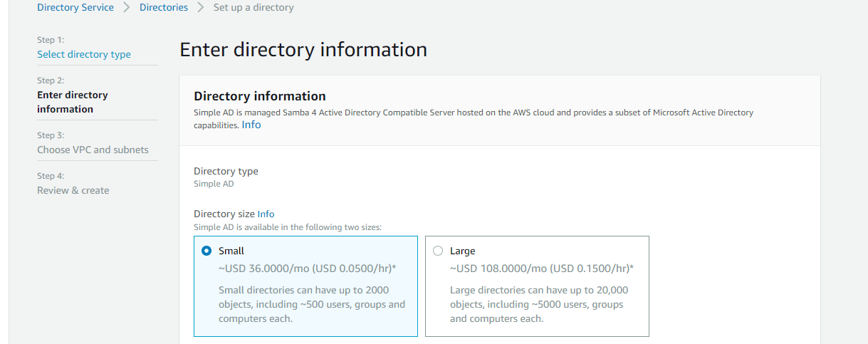
Task: Click the Small size USD 36.0000/mo price
Action: click(307, 269)
